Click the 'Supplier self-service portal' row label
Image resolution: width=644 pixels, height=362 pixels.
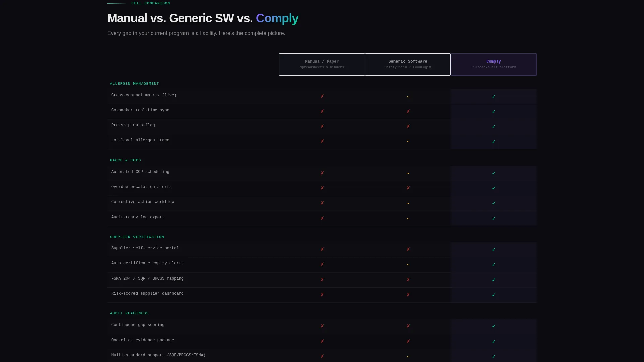pos(145,248)
